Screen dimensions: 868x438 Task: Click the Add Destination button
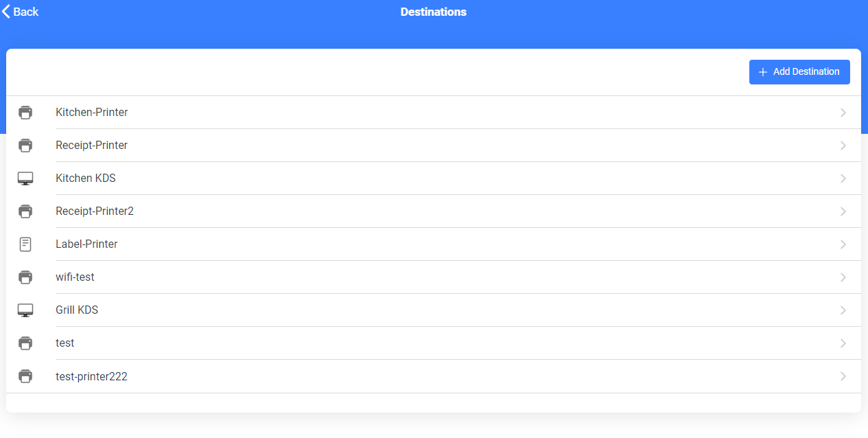click(799, 72)
